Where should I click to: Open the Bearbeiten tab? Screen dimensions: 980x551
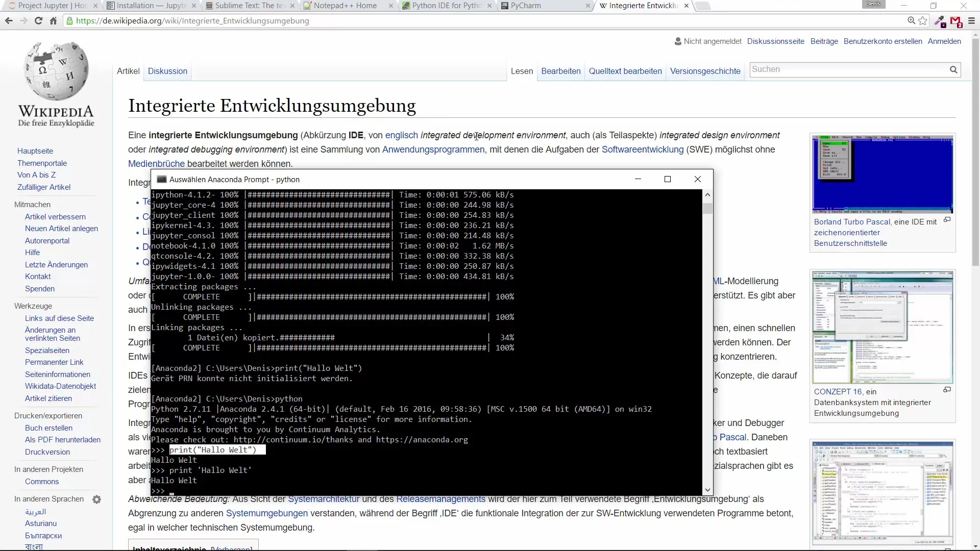tap(561, 71)
